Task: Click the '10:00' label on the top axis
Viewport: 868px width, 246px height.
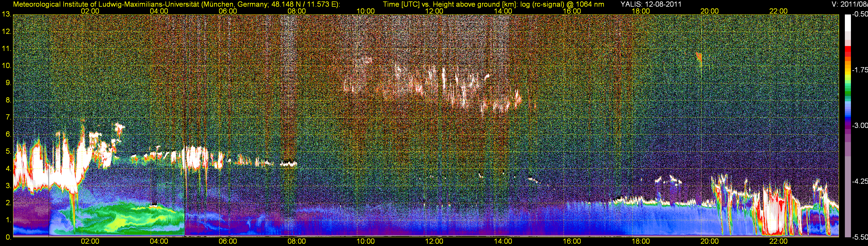Action: pyautogui.click(x=366, y=11)
